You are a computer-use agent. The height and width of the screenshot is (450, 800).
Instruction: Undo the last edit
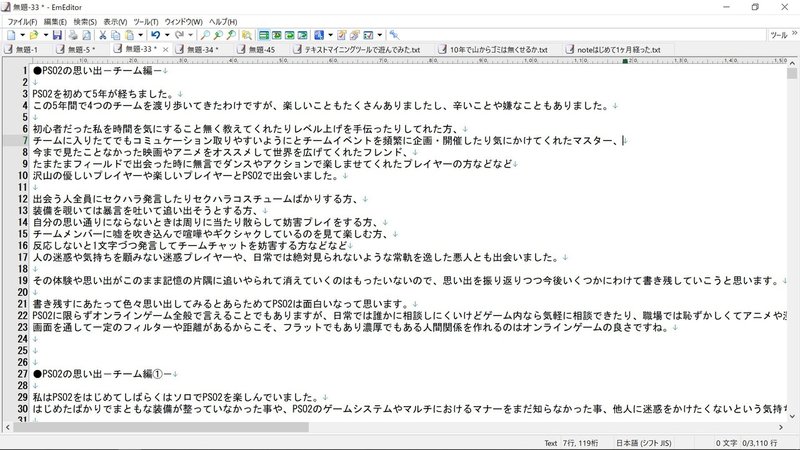point(156,35)
